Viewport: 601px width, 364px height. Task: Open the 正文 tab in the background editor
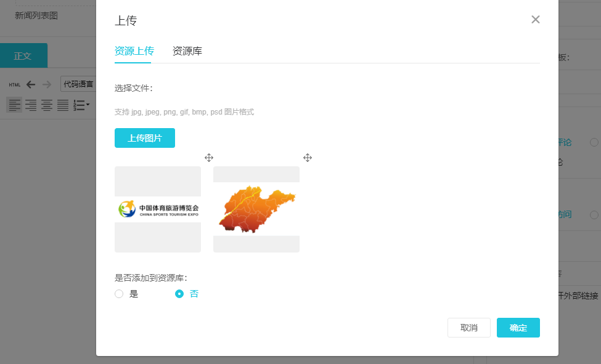click(23, 55)
